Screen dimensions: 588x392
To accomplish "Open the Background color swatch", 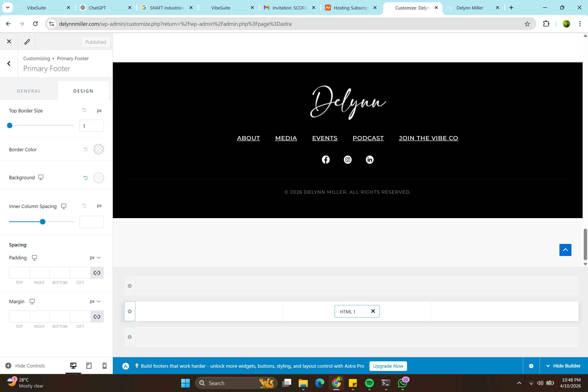I will (99, 178).
